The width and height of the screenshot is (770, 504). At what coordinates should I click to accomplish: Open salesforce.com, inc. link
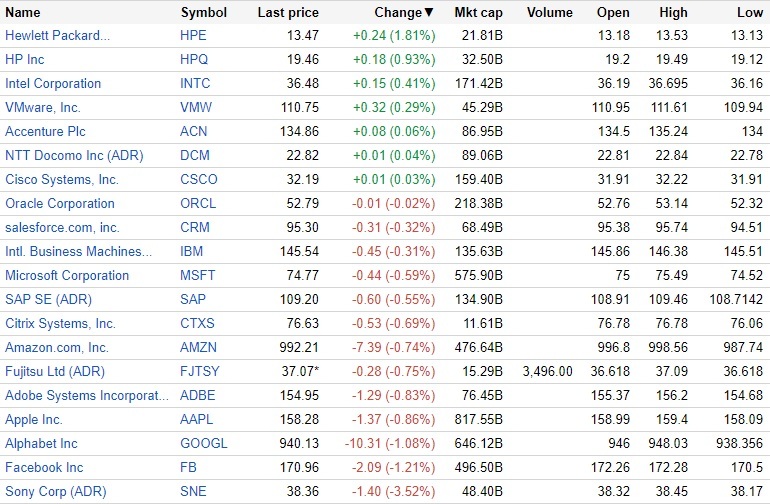click(x=62, y=228)
